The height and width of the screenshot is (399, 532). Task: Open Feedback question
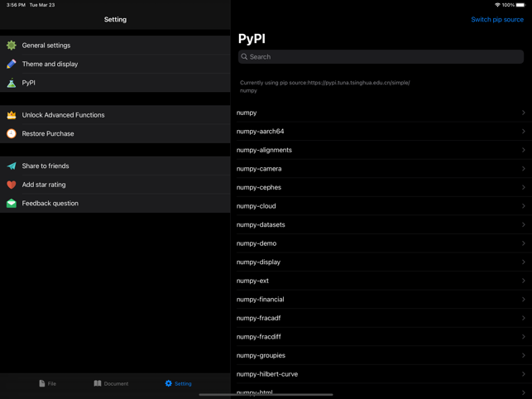[x=115, y=203]
